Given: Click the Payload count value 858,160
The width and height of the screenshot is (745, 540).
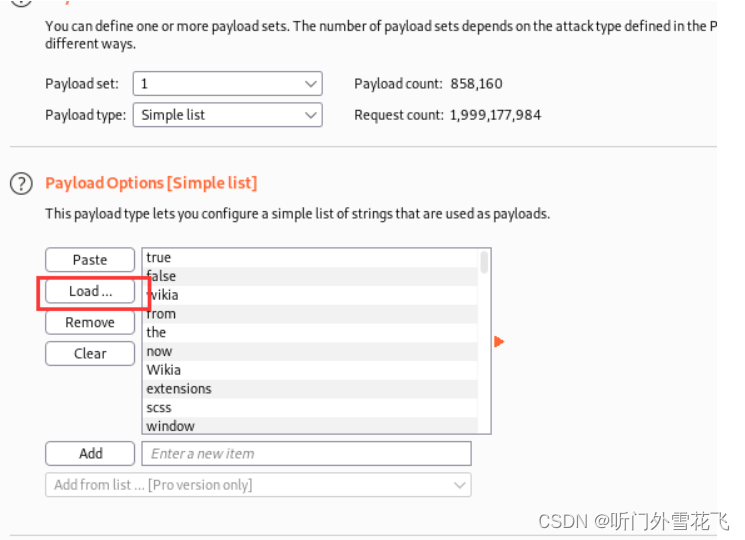Looking at the screenshot, I should tap(476, 84).
